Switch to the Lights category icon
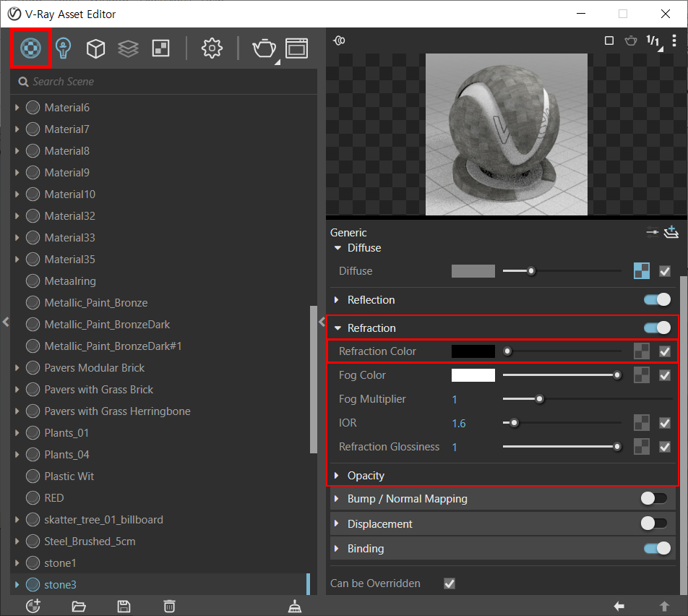 (63, 48)
